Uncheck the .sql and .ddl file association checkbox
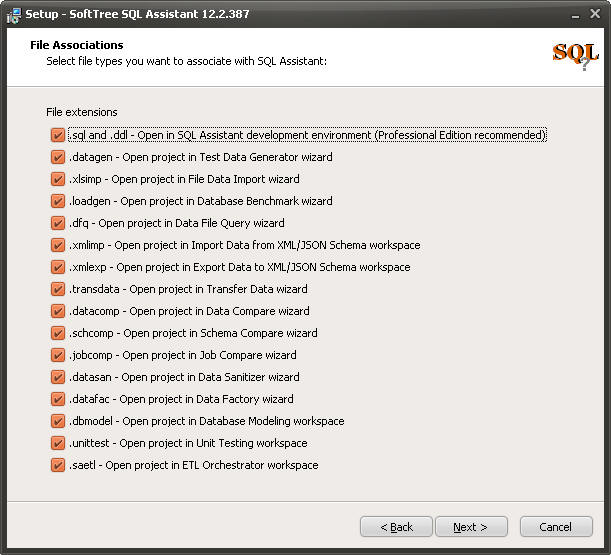This screenshot has width=611, height=555. click(58, 135)
